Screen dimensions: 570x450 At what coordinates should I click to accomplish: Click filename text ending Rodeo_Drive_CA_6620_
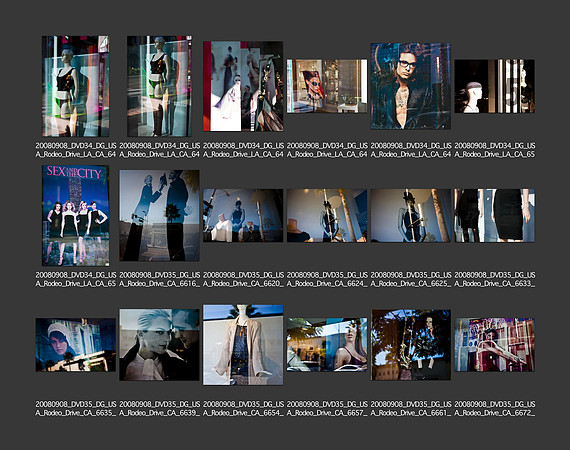243,279
